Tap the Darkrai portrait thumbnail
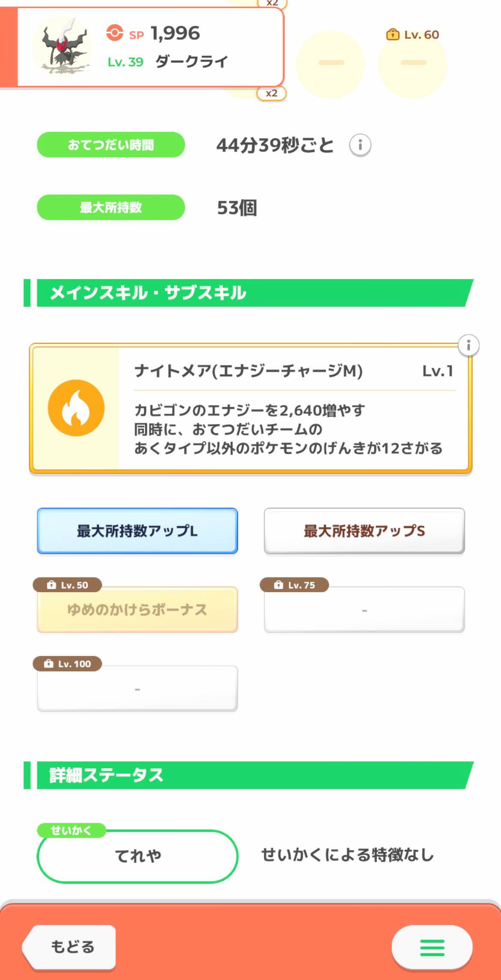The width and height of the screenshot is (501, 980). (x=62, y=46)
